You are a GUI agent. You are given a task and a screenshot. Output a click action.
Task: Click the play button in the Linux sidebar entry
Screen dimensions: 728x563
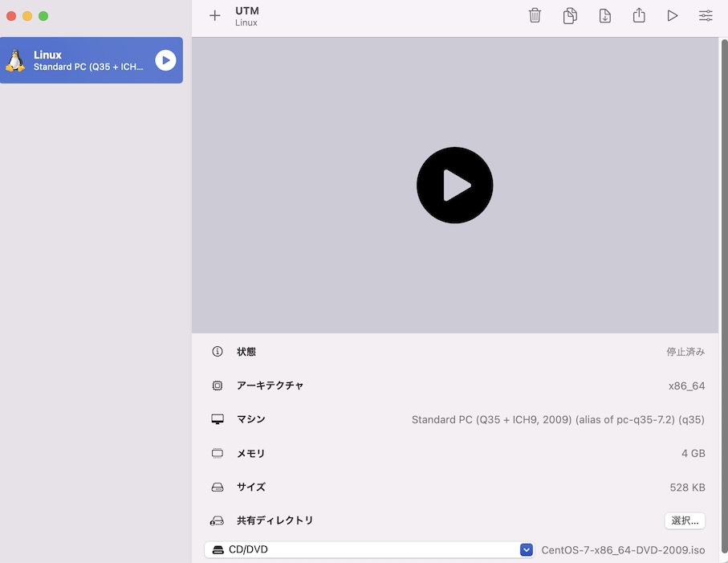coord(166,60)
